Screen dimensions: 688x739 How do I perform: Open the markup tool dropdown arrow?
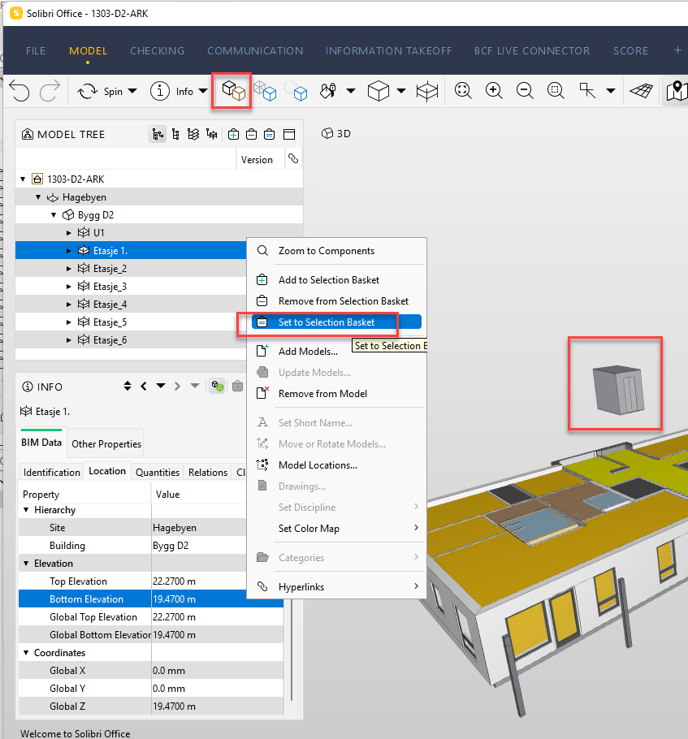pos(351,91)
